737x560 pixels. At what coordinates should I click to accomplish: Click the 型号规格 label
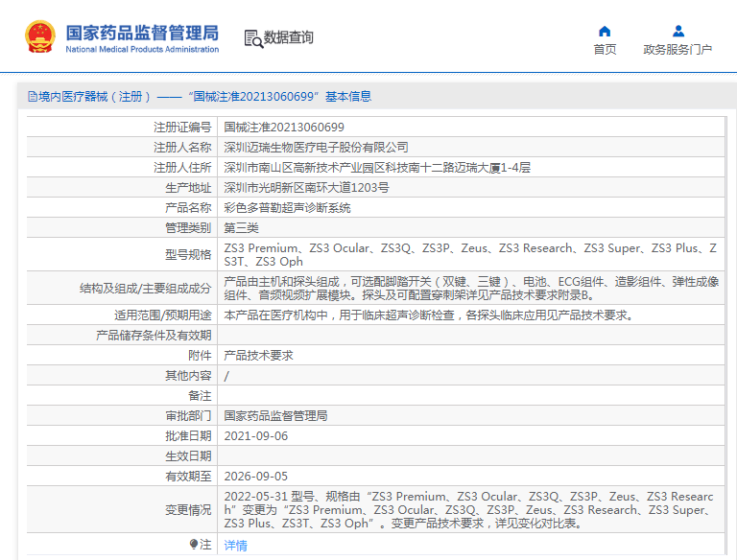[188, 255]
